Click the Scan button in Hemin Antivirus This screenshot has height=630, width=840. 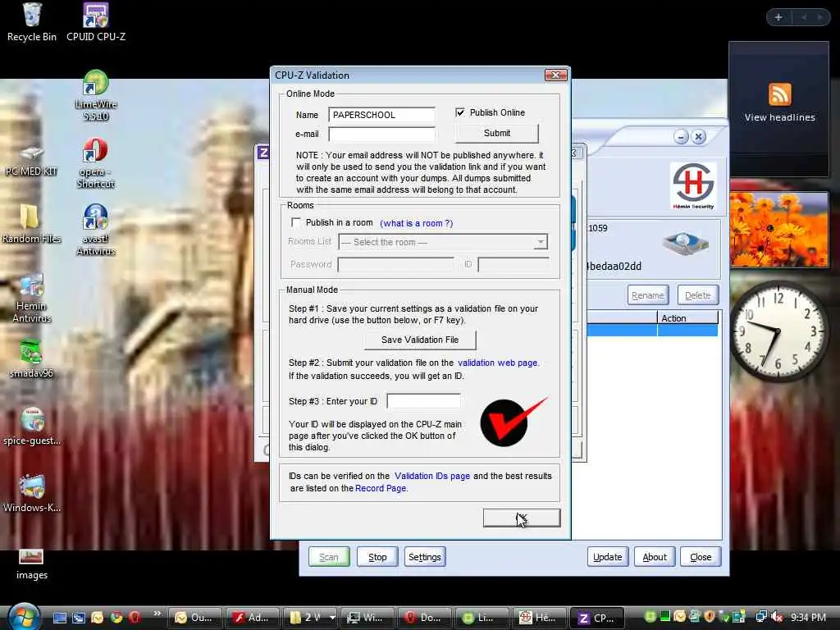pos(329,557)
